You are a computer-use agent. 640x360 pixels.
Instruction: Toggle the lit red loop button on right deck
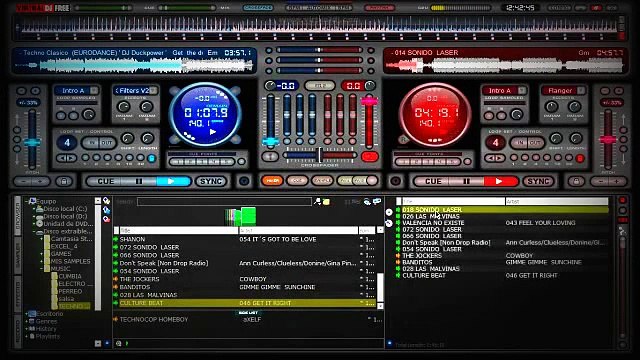pos(580,158)
